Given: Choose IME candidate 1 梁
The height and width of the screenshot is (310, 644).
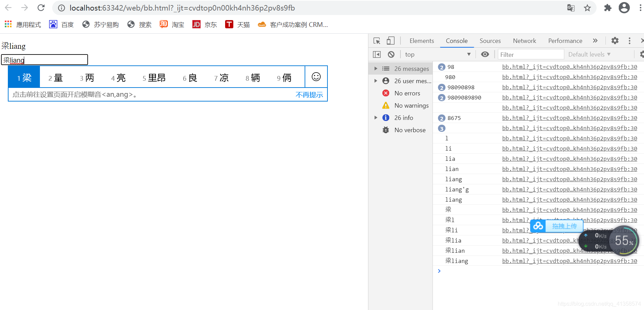Looking at the screenshot, I should point(24,77).
